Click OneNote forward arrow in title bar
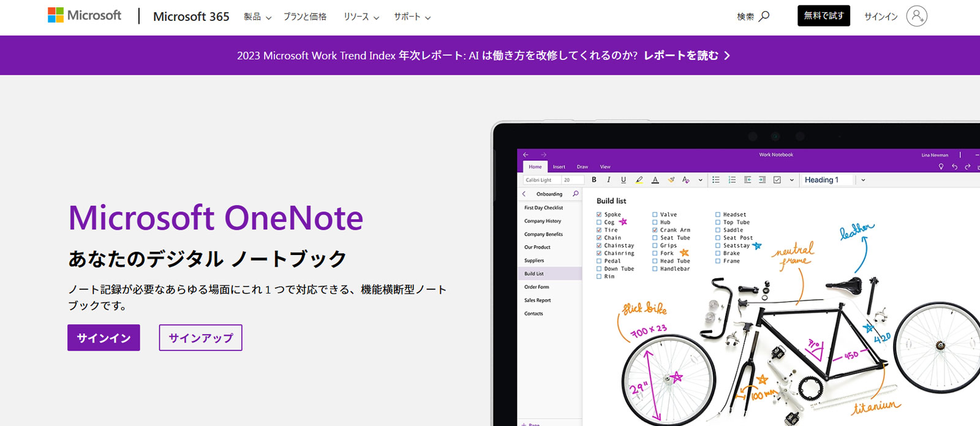 (543, 154)
